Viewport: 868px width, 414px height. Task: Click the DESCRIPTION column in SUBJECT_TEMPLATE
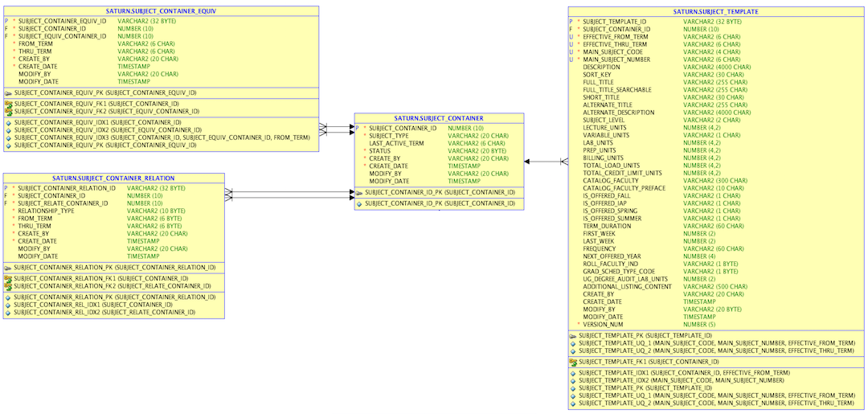pos(601,67)
